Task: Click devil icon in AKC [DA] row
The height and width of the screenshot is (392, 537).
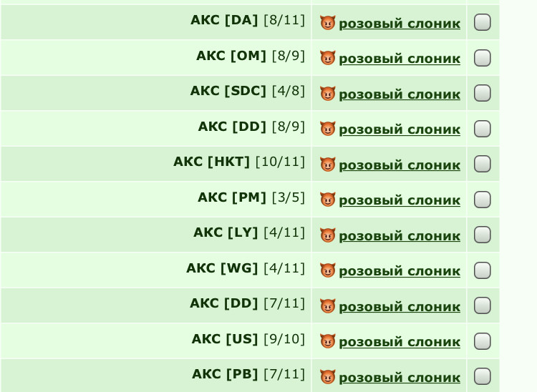Action: (327, 23)
